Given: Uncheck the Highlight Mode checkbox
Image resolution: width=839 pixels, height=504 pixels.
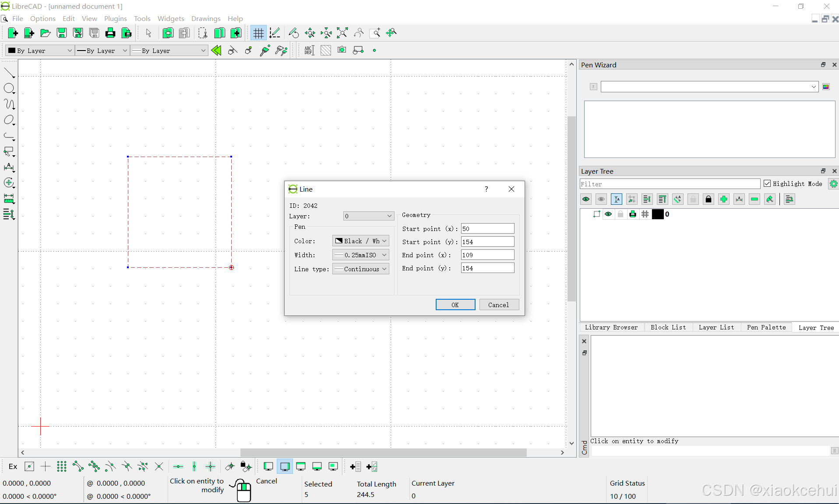Looking at the screenshot, I should [767, 184].
